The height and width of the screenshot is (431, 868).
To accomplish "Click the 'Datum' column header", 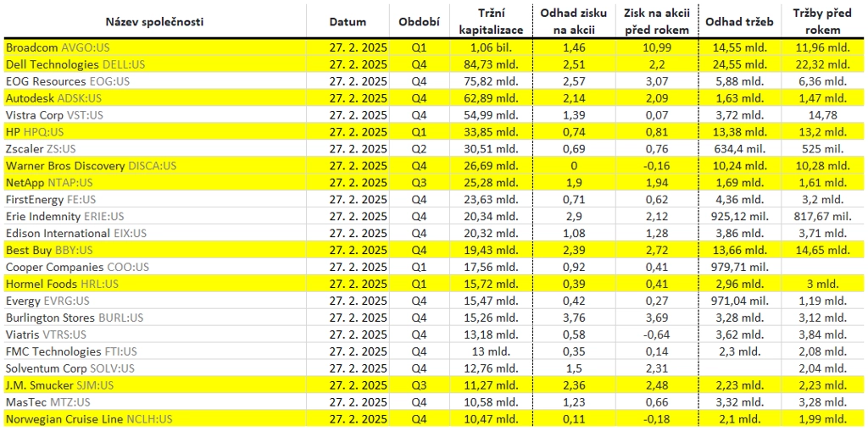I will coord(348,22).
